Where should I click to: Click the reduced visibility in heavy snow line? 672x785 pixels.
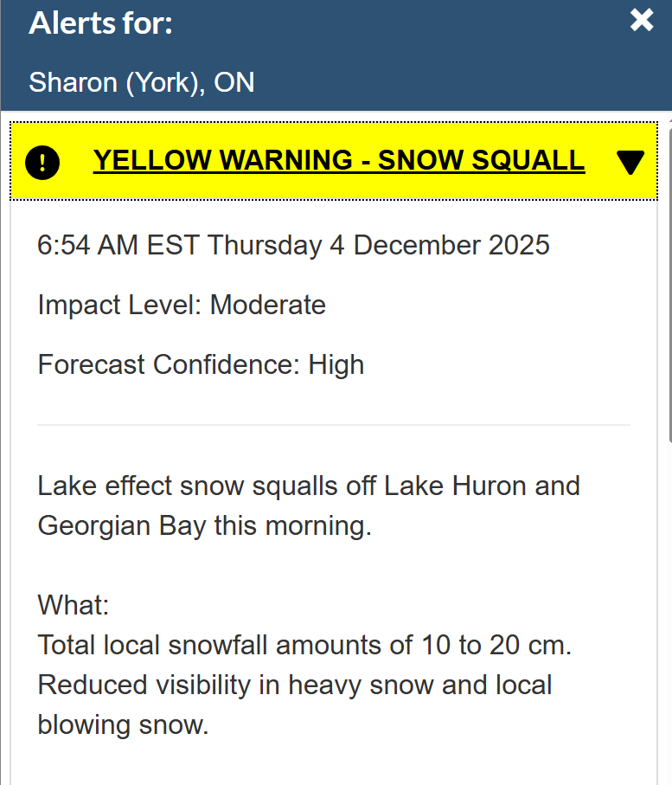click(295, 685)
